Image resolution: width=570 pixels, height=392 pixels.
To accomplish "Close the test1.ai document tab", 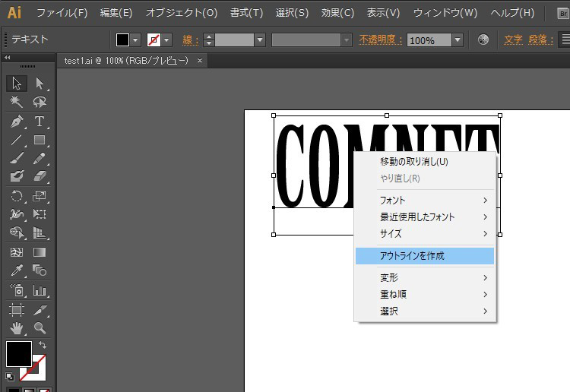I will pyautogui.click(x=200, y=61).
